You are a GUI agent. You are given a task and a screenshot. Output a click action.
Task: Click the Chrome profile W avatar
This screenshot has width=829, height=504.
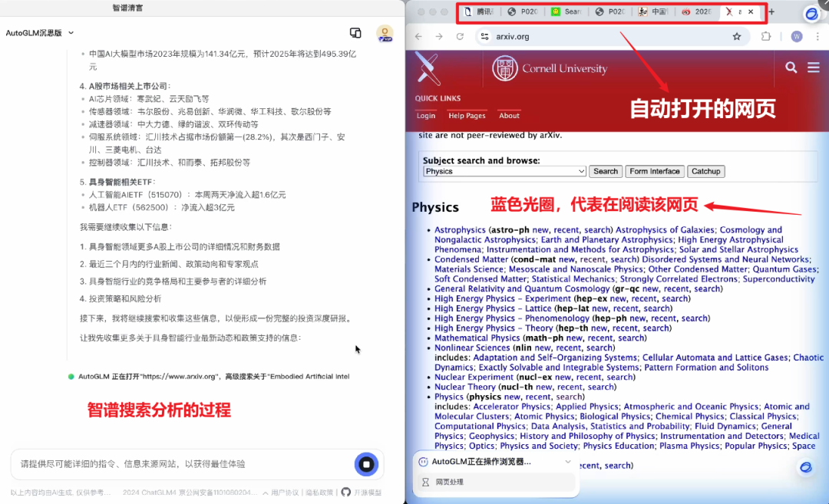pos(796,36)
